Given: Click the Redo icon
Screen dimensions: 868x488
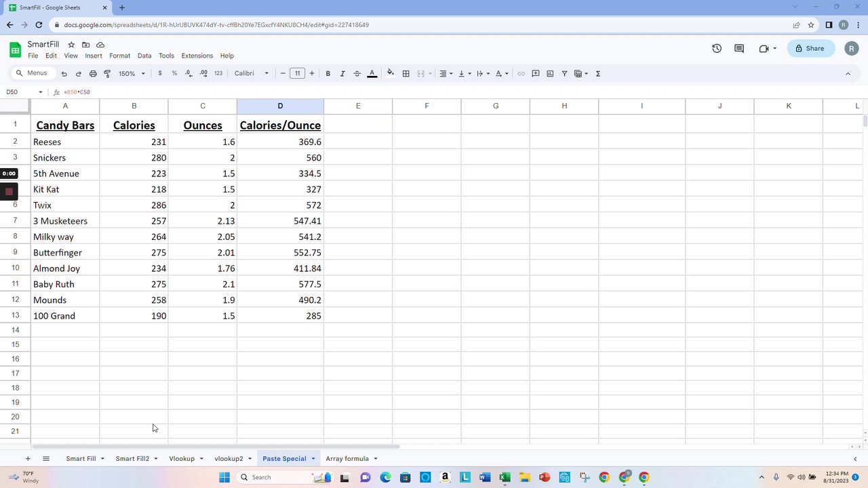Looking at the screenshot, I should (79, 73).
